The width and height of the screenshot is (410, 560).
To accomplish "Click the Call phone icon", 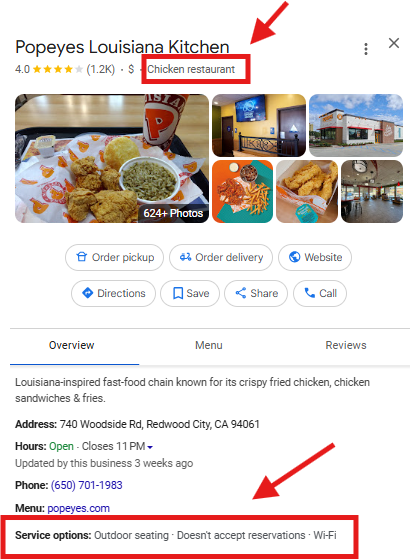I will (x=309, y=293).
